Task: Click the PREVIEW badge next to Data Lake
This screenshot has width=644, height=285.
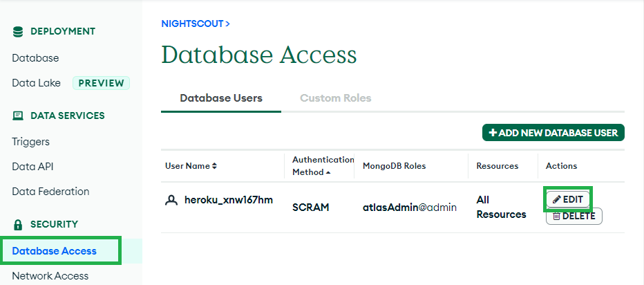Action: (x=101, y=83)
